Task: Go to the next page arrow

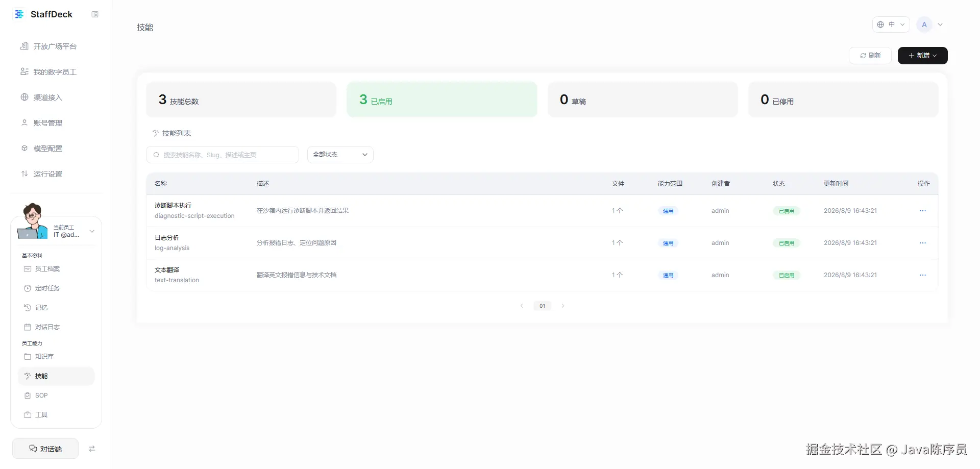Action: tap(563, 306)
